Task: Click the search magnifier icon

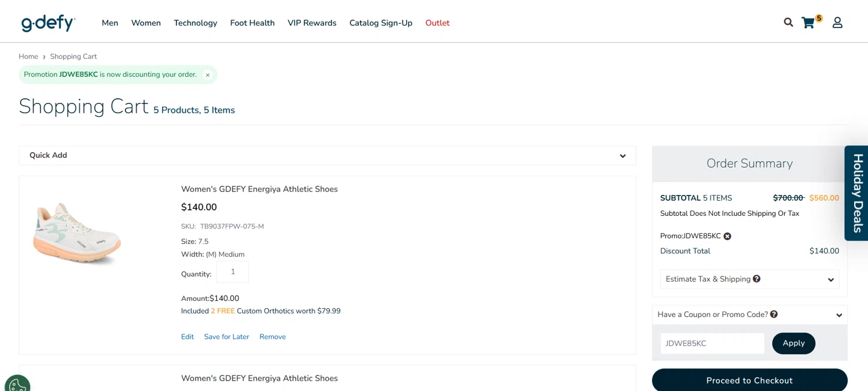Action: [788, 23]
